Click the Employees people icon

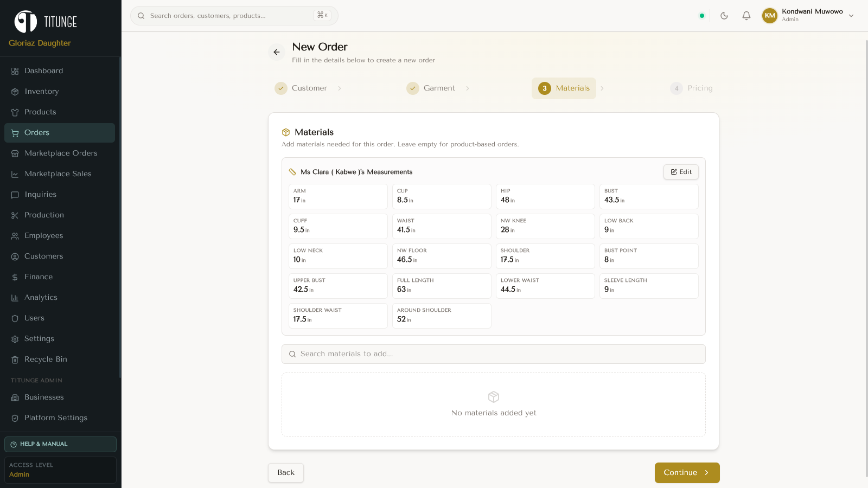coord(15,236)
